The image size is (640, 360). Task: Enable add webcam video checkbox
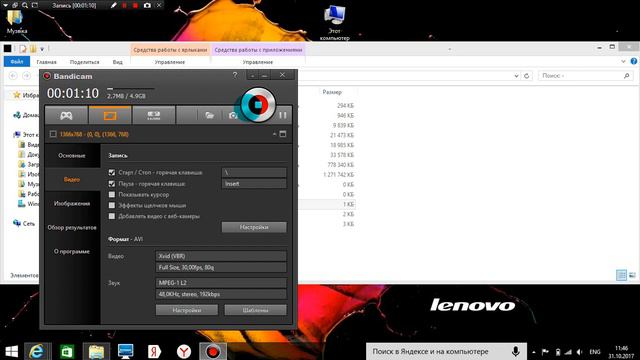(x=112, y=216)
